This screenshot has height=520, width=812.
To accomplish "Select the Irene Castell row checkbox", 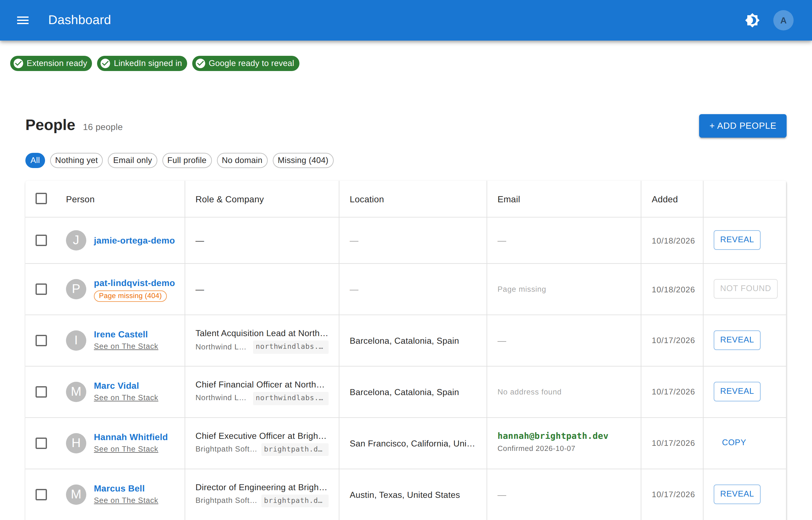I will 41,340.
